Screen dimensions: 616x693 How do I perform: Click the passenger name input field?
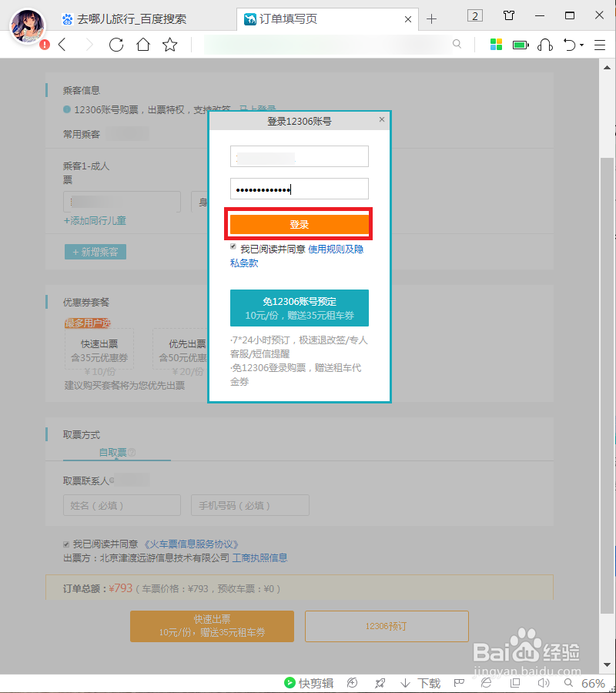click(122, 202)
